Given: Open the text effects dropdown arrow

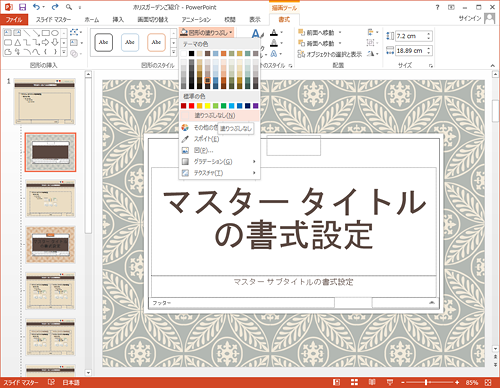Looking at the screenshot, I should [x=281, y=54].
